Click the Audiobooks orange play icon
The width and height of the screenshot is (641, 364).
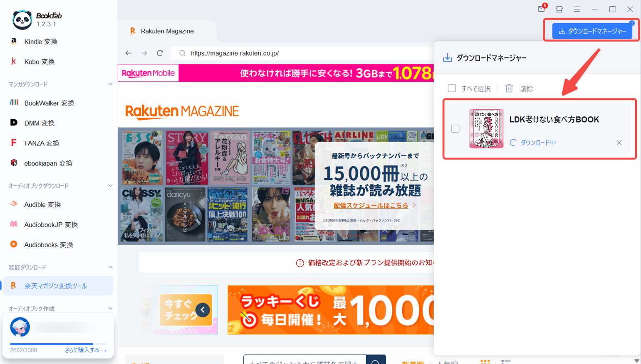click(14, 244)
